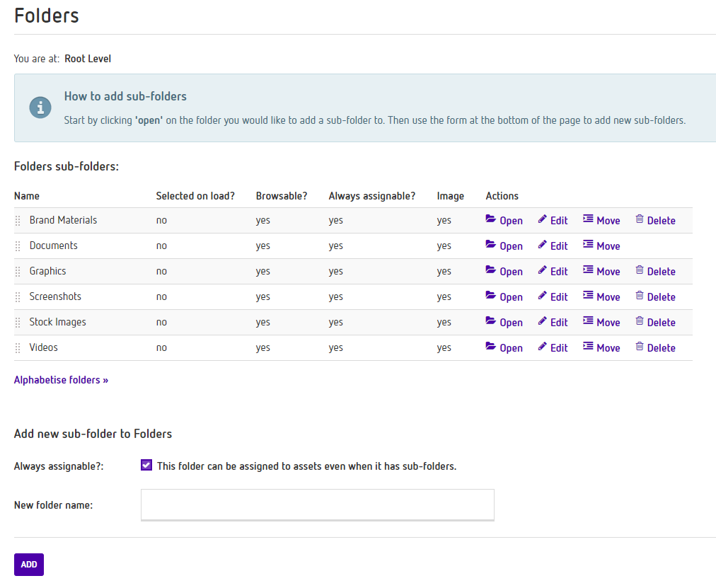This screenshot has height=588, width=716.
Task: Click Selected on load 'no' for Videos
Action: 161,348
